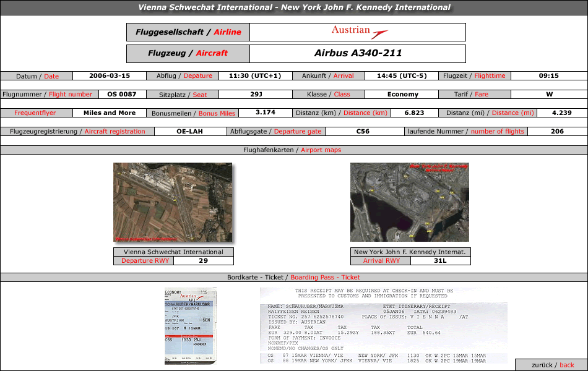The image size is (588, 371).
Task: Open the ticket itinerary receipt image
Action: (384, 326)
